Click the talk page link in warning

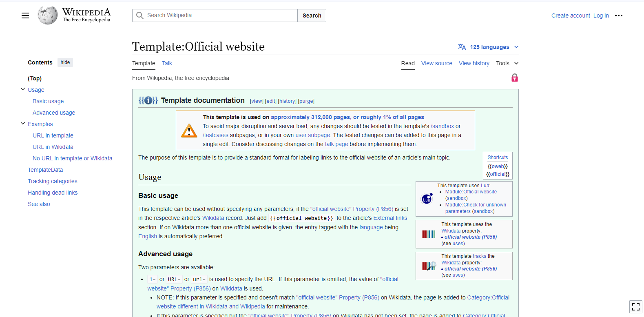pos(336,144)
